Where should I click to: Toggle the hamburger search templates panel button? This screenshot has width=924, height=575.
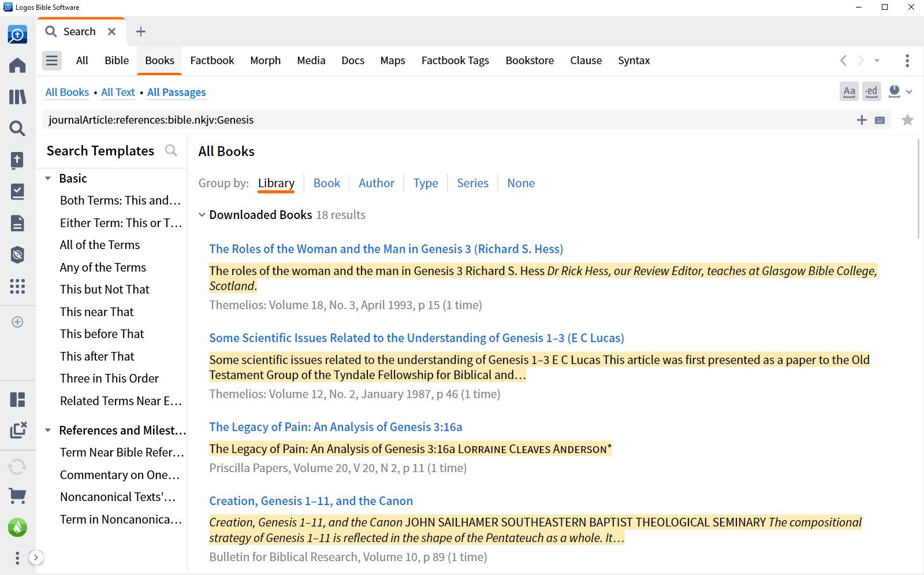[x=52, y=60]
